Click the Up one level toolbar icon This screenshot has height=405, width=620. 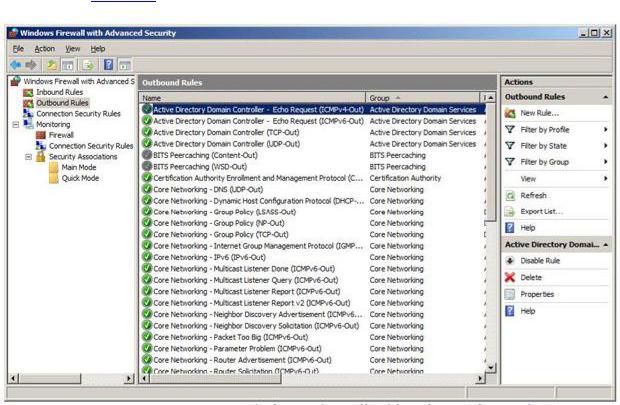[x=52, y=65]
